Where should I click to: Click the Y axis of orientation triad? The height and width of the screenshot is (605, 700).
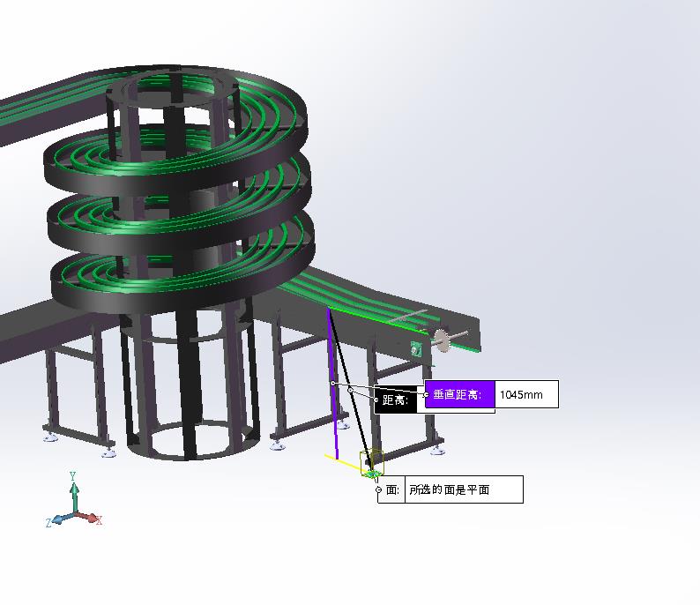point(74,490)
